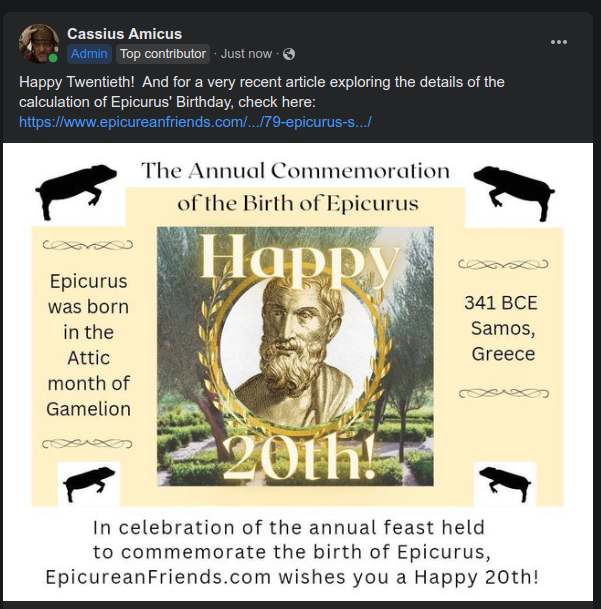Screen dimensions: 601x609
Task: Click the Admin badge
Action: [x=89, y=54]
